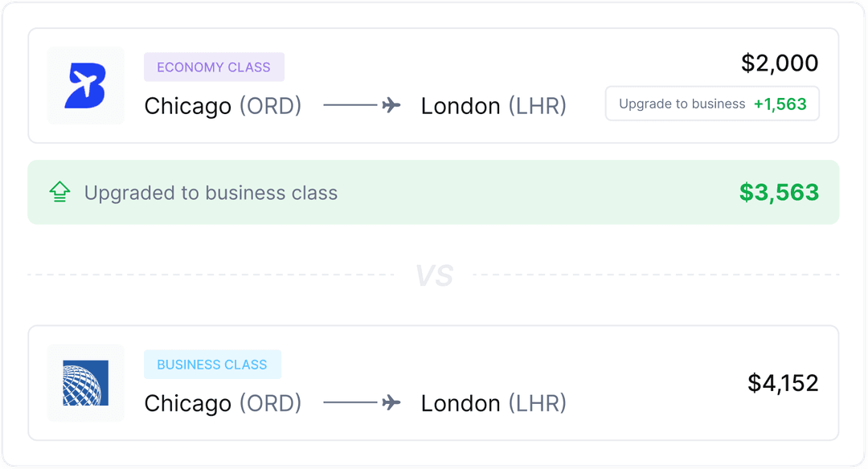Click the Upgrade to business +1,563 button
Image resolution: width=868 pixels, height=469 pixels.
pyautogui.click(x=711, y=104)
